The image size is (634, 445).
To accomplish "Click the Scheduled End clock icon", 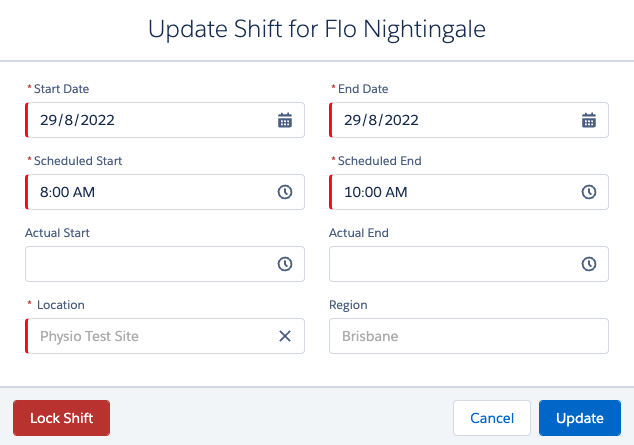I will [589, 192].
